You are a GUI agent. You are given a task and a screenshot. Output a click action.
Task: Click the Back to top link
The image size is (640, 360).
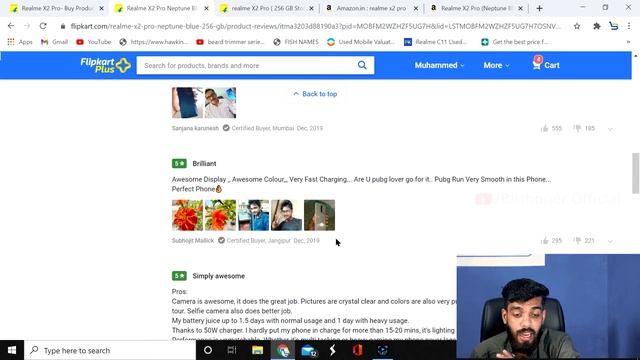[x=315, y=94]
